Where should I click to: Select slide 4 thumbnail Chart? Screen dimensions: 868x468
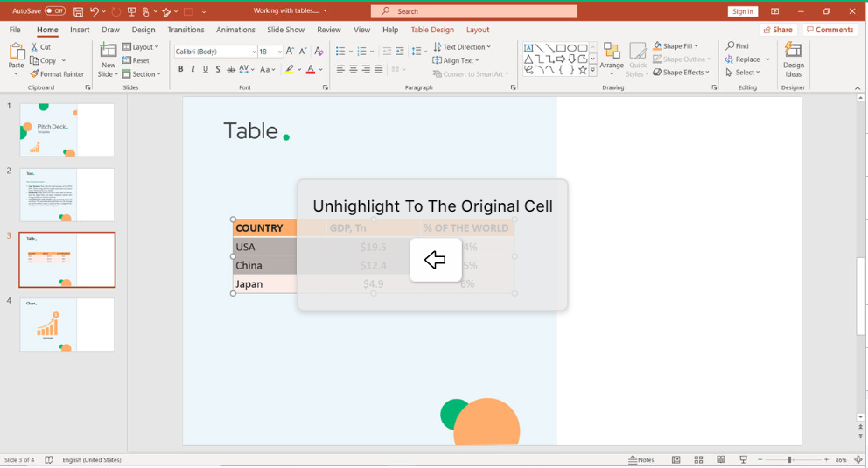coord(67,325)
